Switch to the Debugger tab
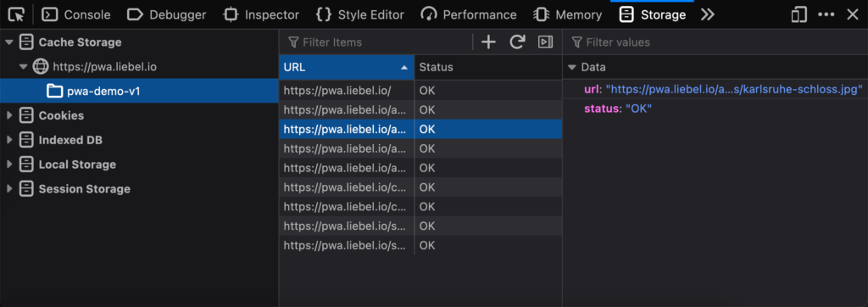Viewport: 868px width, 307px height. [x=167, y=15]
